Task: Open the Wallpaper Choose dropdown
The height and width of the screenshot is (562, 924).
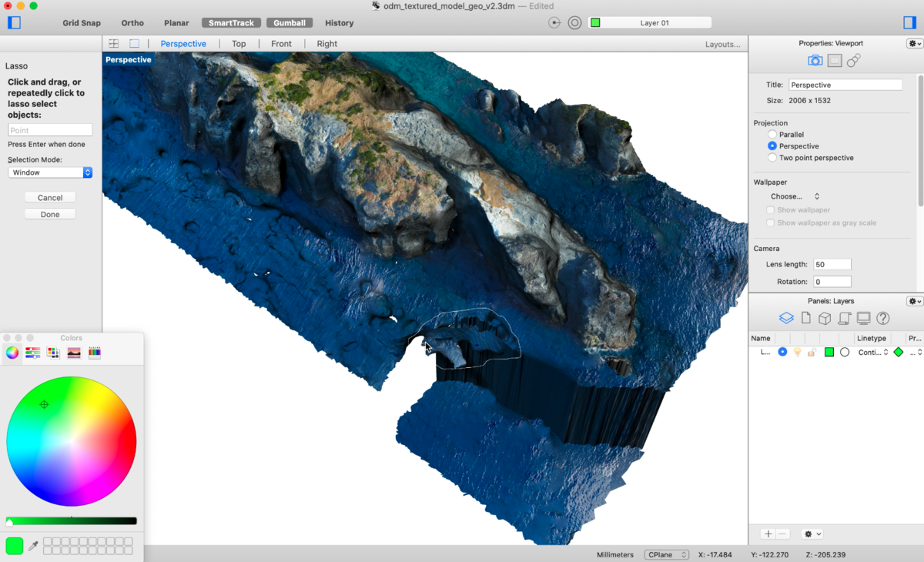Action: point(795,196)
